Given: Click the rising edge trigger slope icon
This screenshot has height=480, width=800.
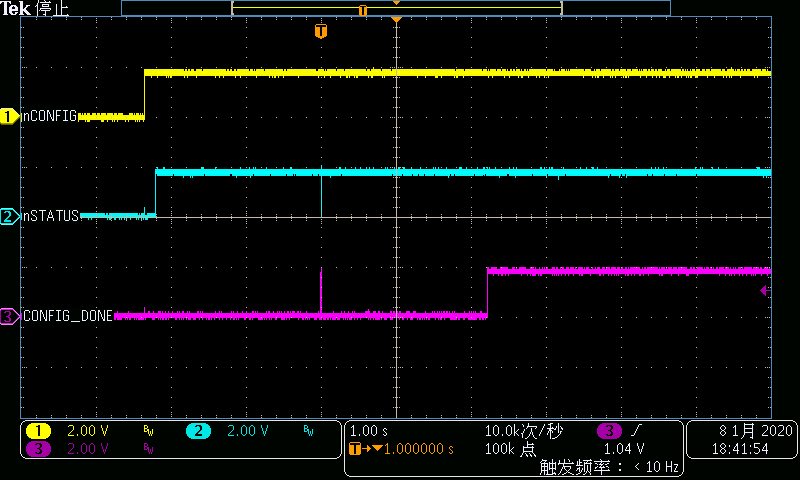Looking at the screenshot, I should click(636, 431).
